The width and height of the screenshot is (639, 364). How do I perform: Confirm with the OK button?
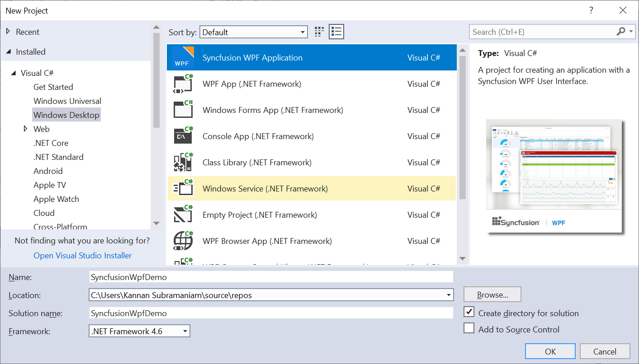click(550, 351)
